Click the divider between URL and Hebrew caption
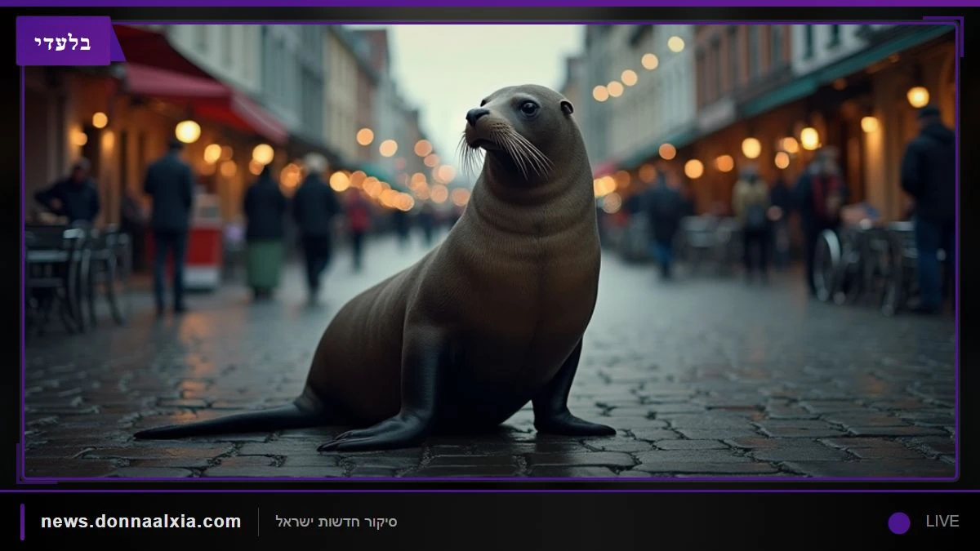Viewport: 980px width, 551px height. point(259,522)
